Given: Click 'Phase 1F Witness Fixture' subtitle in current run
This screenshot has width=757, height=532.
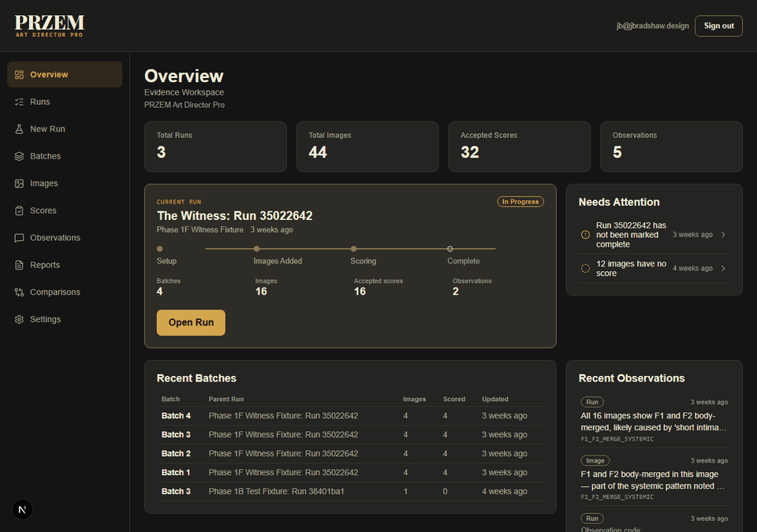Looking at the screenshot, I should pos(200,230).
